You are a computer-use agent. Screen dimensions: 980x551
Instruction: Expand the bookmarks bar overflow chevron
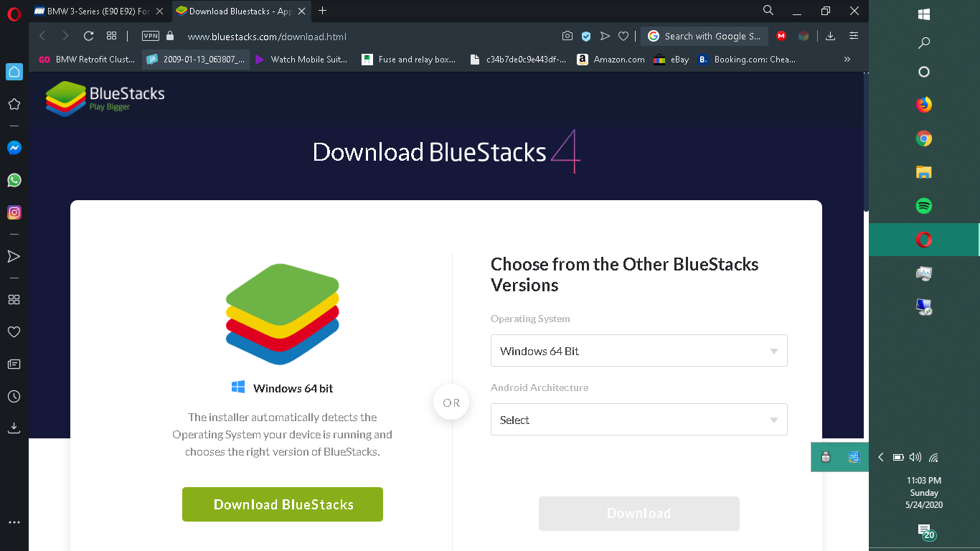coord(847,60)
